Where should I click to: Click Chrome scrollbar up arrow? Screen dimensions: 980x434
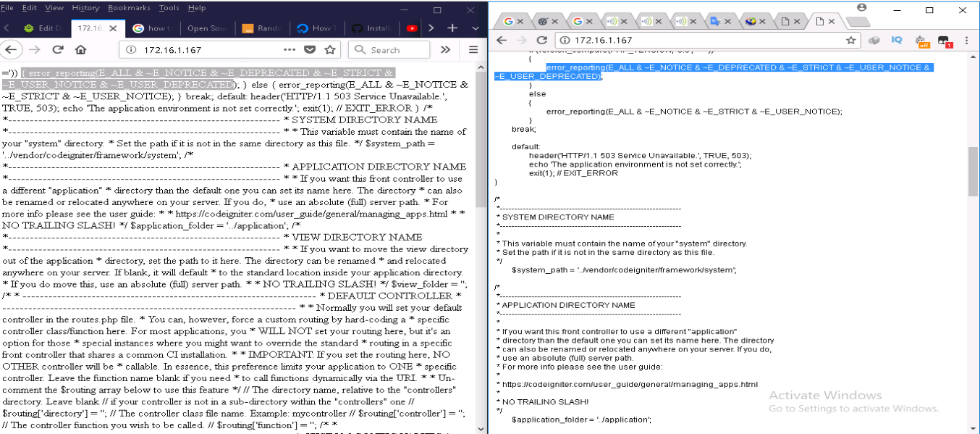coord(973,57)
